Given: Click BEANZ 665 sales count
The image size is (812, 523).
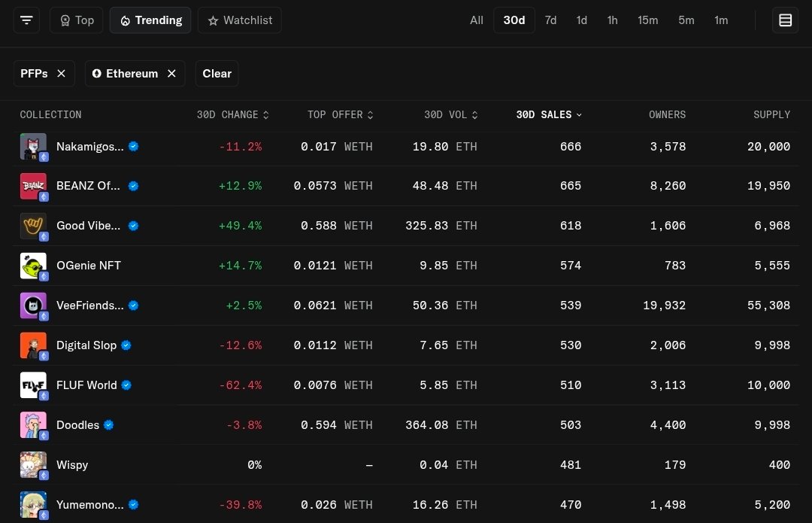Looking at the screenshot, I should (571, 186).
